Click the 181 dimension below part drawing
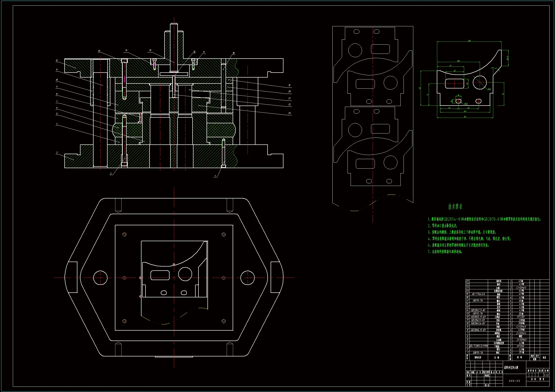555x392 pixels. [x=465, y=117]
